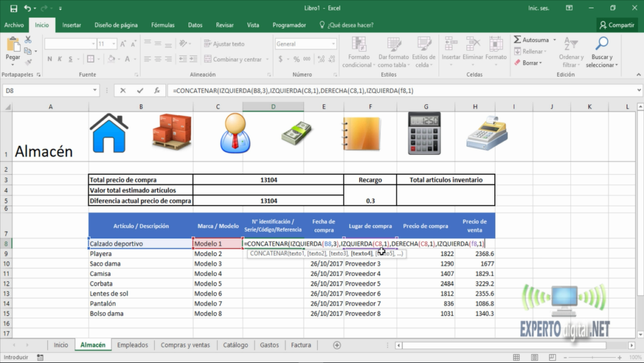Open the Empleados sheet tab
This screenshot has height=363, width=644.
[x=133, y=345]
